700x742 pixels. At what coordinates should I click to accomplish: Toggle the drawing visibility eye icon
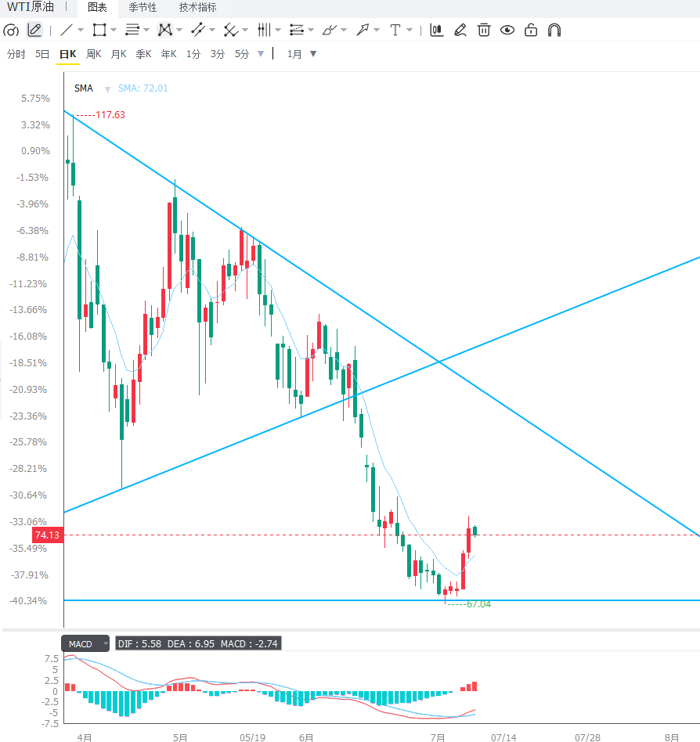[x=507, y=31]
